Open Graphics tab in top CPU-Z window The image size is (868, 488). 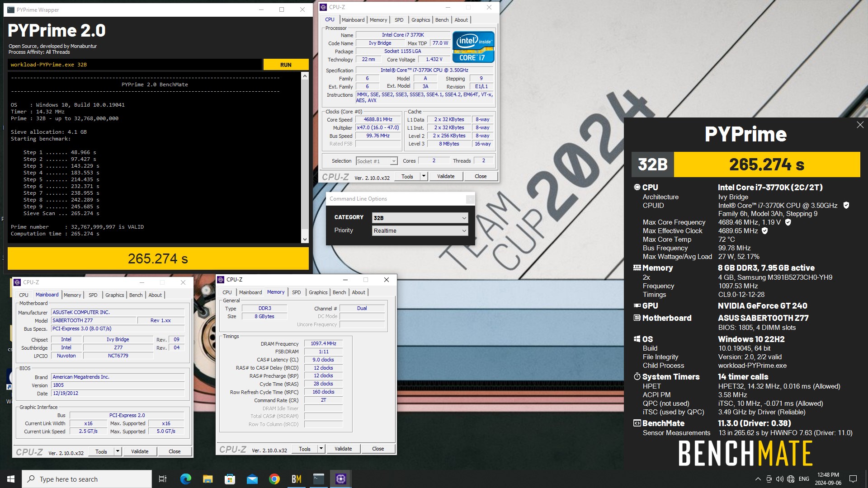[x=420, y=20]
